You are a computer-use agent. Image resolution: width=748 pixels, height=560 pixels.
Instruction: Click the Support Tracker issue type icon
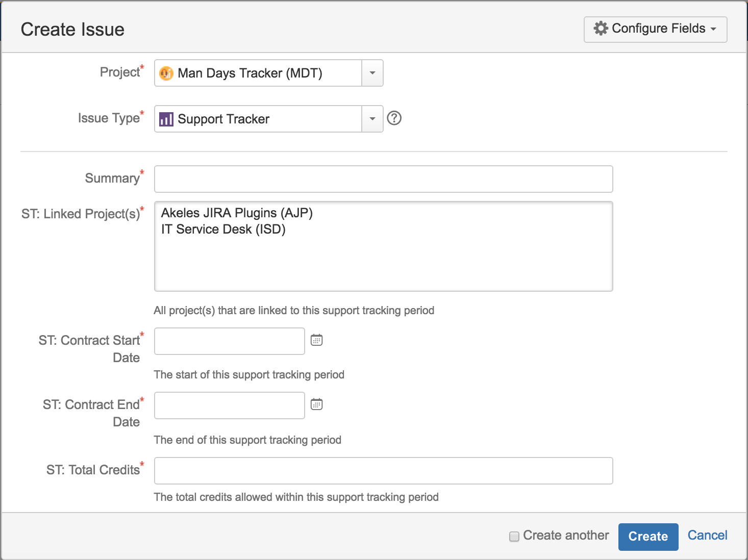pyautogui.click(x=166, y=119)
